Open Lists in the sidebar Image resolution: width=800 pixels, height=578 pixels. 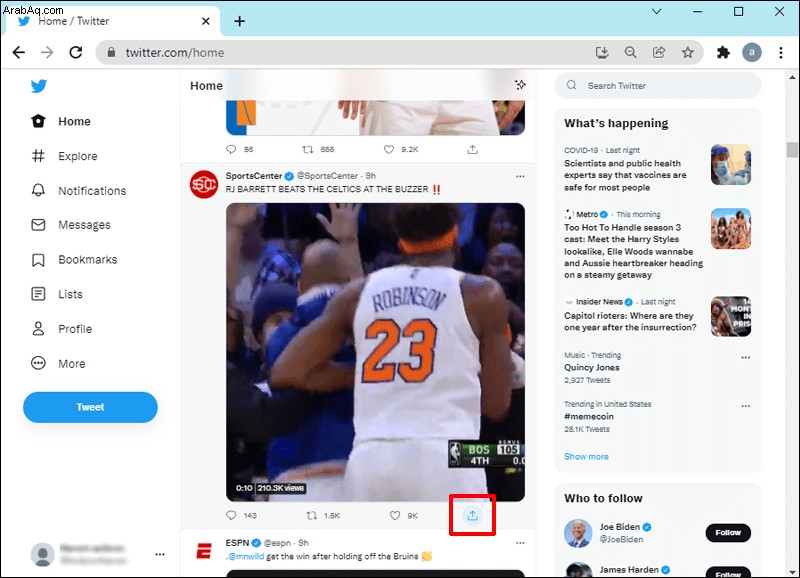click(57, 294)
